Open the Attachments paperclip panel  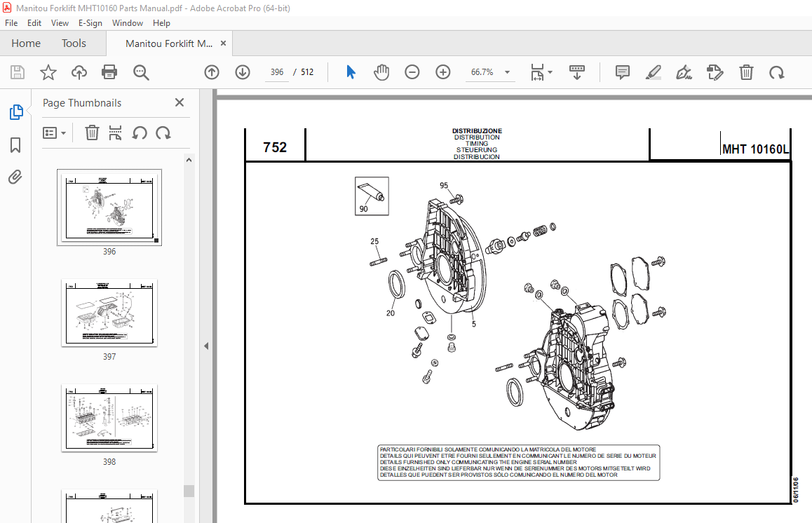tap(15, 177)
